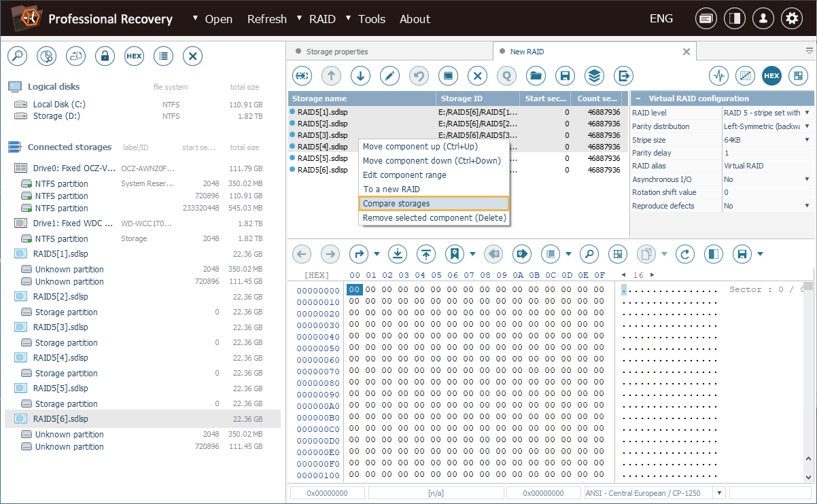Click the HEX viewer icon in left toolbar
Viewport: 817px width, 504px height.
[134, 56]
